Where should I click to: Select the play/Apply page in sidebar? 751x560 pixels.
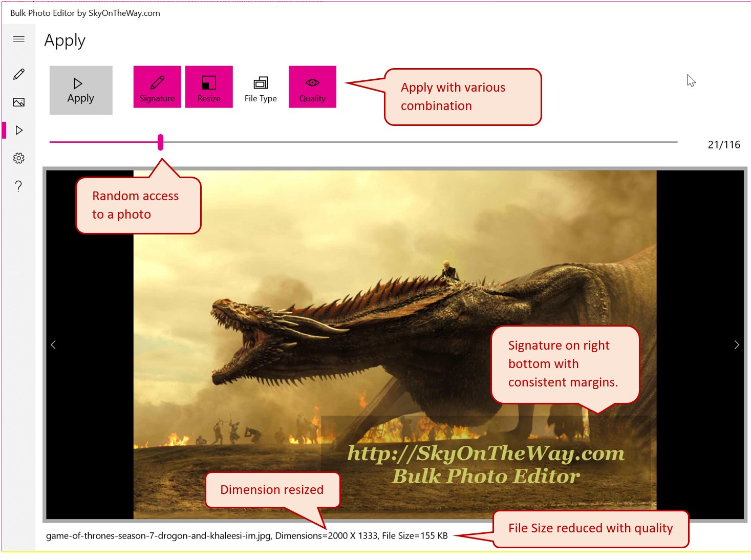pos(19,130)
